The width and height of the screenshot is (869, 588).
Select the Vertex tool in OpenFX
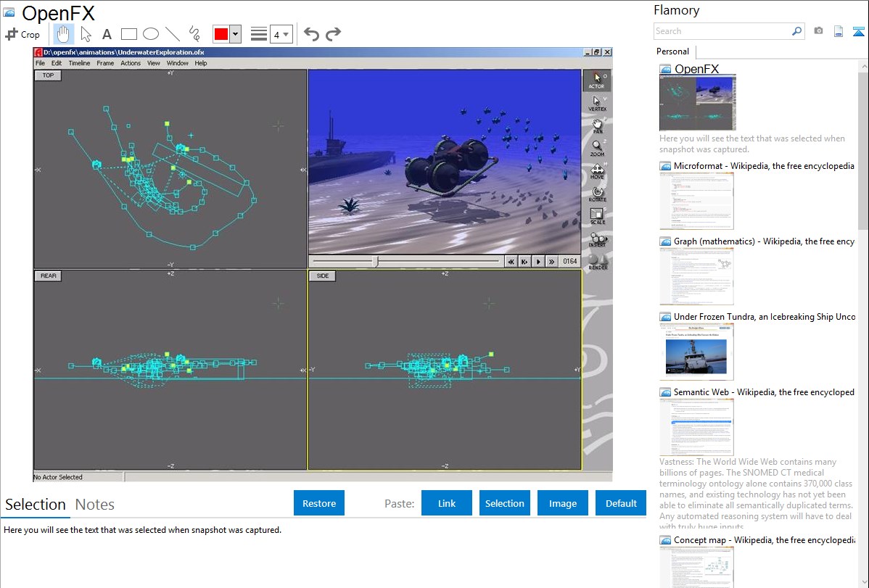597,104
